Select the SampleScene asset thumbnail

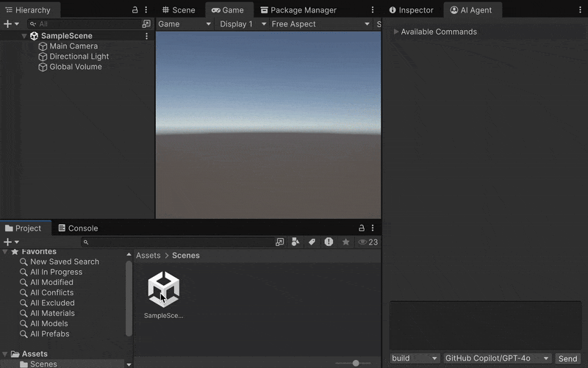coord(163,289)
